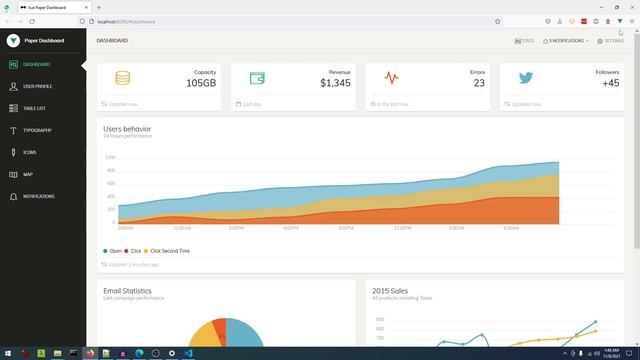This screenshot has height=360, width=640.
Task: Click the Followers Twitter bird icon
Action: point(526,78)
